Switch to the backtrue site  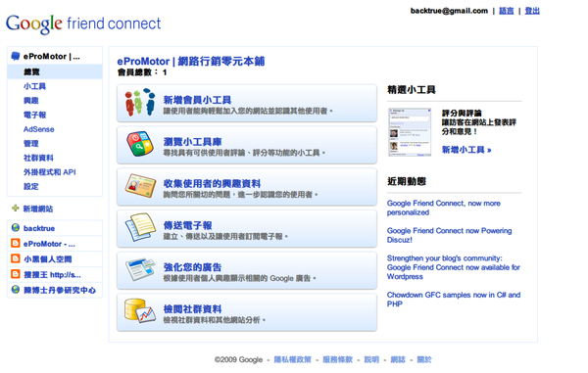pos(39,228)
